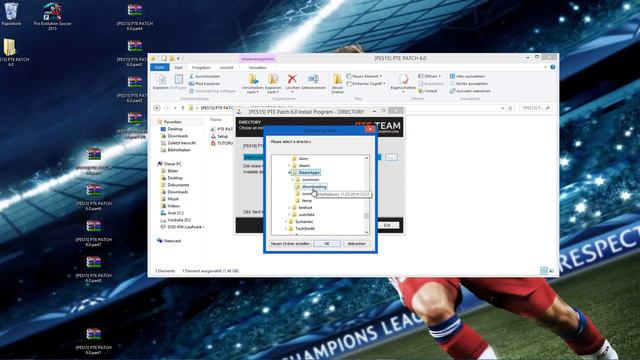
Task: Click the Explorer search input field
Action: pos(536,108)
